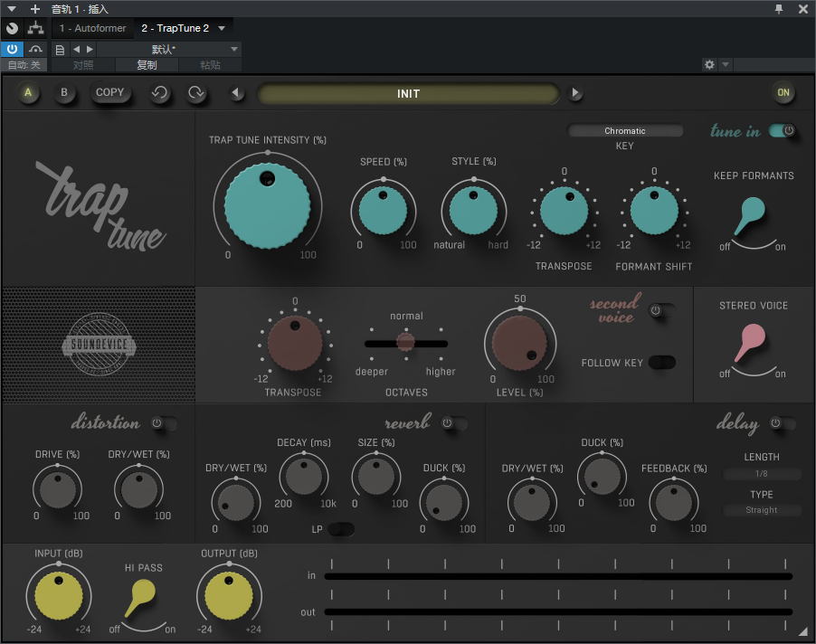816x644 pixels.
Task: Select the 2 - TrapTune 2 tab
Action: click(x=175, y=28)
